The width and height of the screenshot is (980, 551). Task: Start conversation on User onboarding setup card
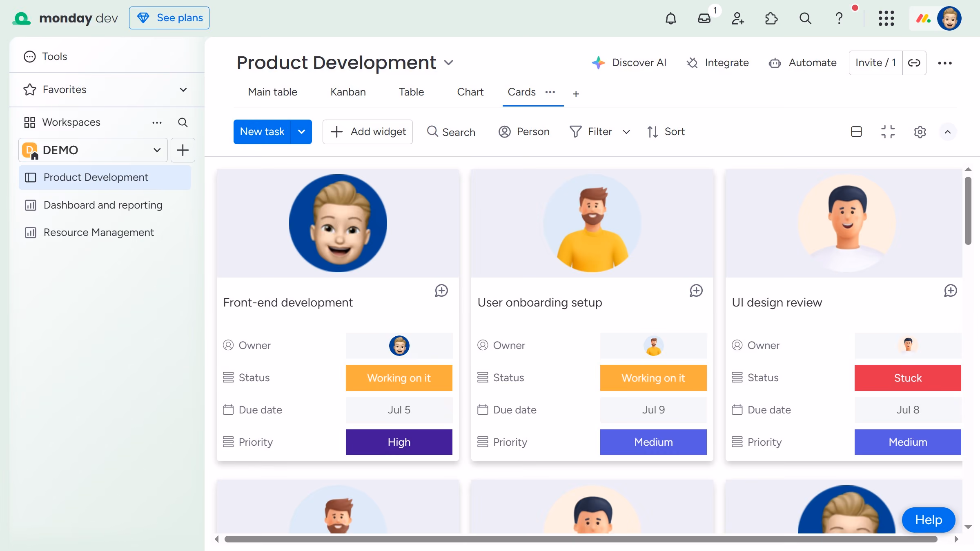coord(696,291)
